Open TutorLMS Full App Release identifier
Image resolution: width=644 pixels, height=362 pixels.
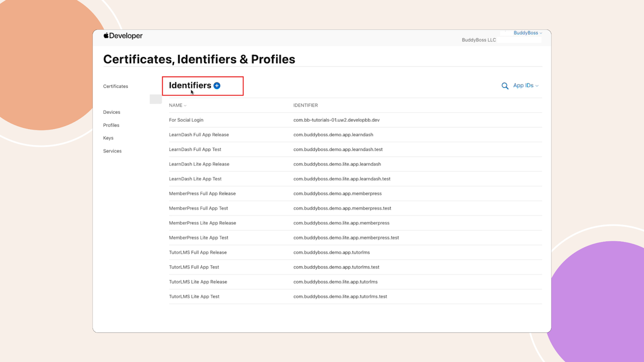198,253
